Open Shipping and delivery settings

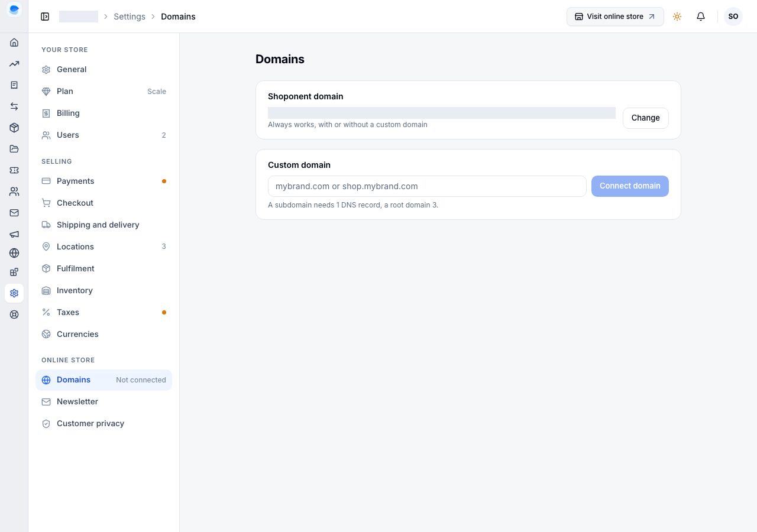[x=103, y=225]
